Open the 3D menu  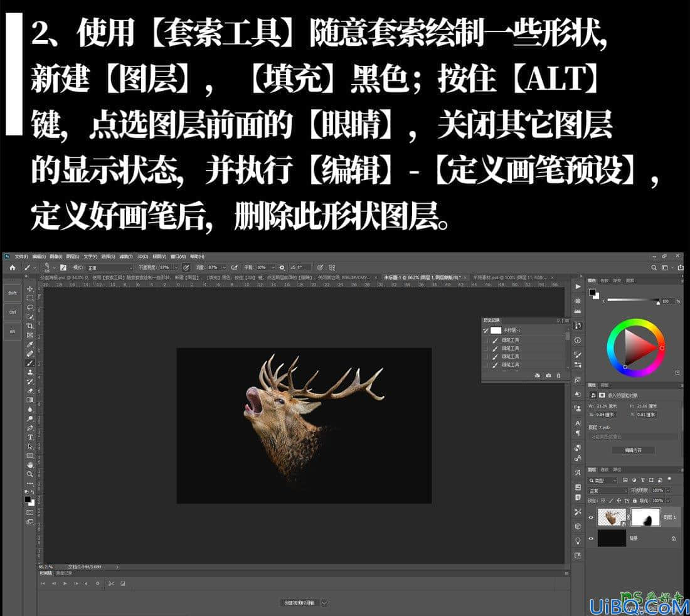click(x=142, y=256)
